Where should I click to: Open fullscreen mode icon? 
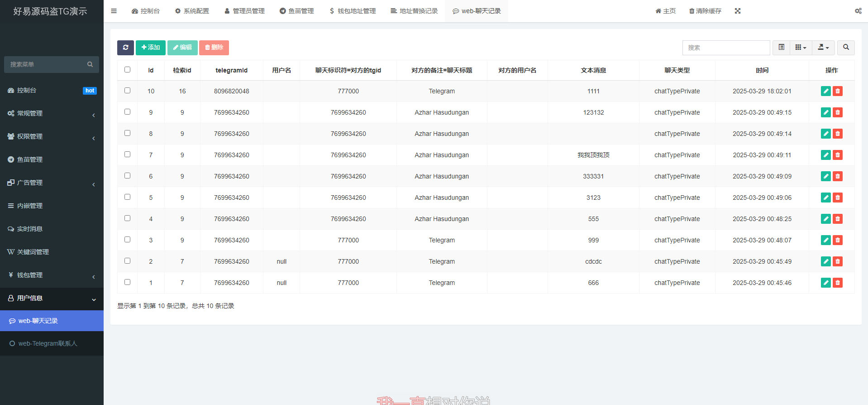point(738,11)
